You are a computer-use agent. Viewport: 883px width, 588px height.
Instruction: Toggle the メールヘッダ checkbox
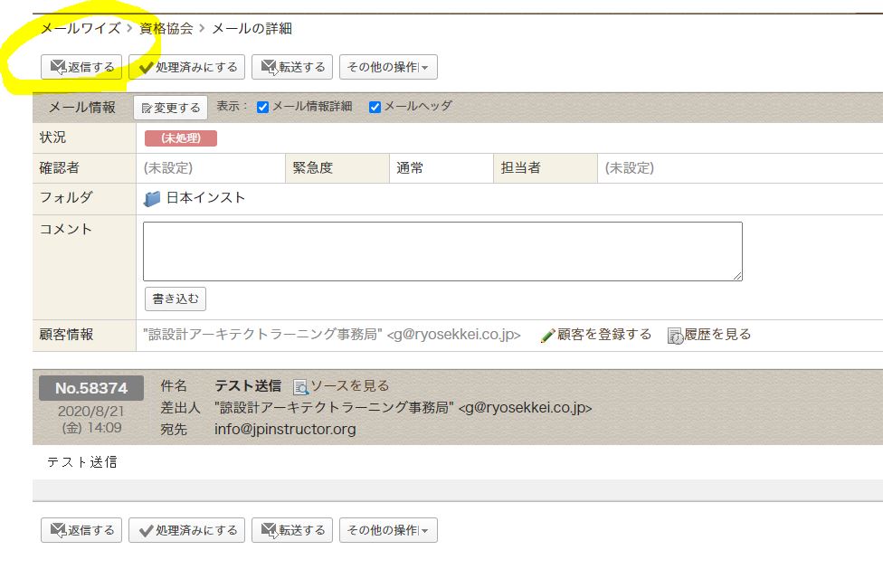[x=375, y=107]
